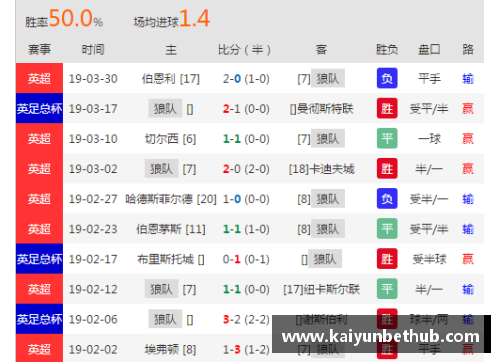This screenshot has height=362, width=500.
Task: Click score 1-3 (1-2) for 19-02-02
Action: click(246, 349)
